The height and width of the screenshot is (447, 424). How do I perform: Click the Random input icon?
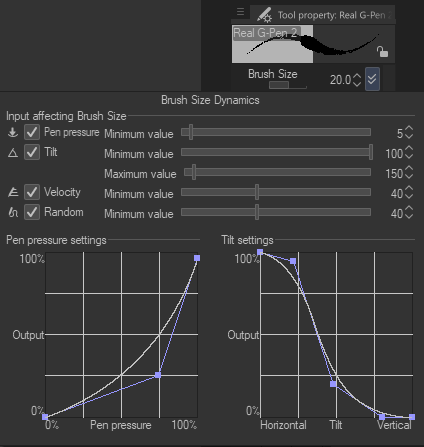point(13,212)
